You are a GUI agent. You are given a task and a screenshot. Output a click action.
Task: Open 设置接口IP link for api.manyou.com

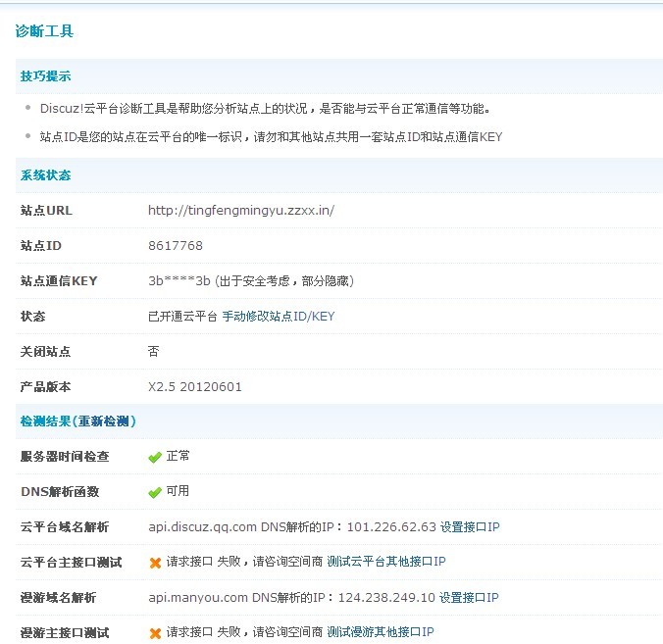coord(469,598)
